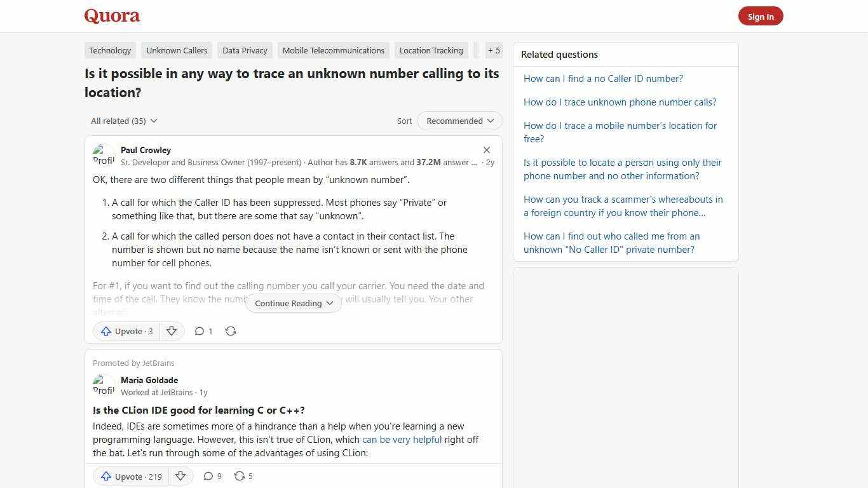Toggle upvote on Paul Crowley's answer
The width and height of the screenshot is (868, 488).
[x=126, y=331]
